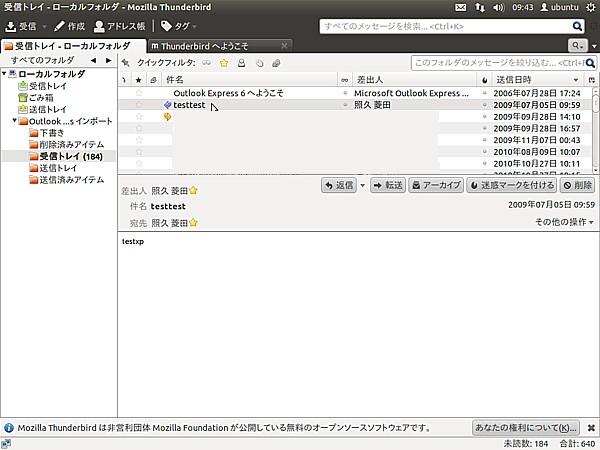Sort by the 差出人 sender column
600x450 pixels.
[x=414, y=80]
